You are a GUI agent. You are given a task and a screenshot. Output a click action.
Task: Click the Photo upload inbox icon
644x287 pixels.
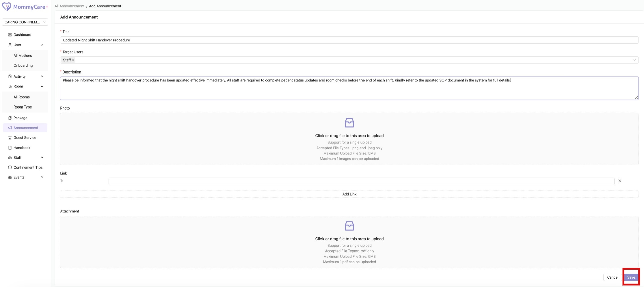coord(349,123)
